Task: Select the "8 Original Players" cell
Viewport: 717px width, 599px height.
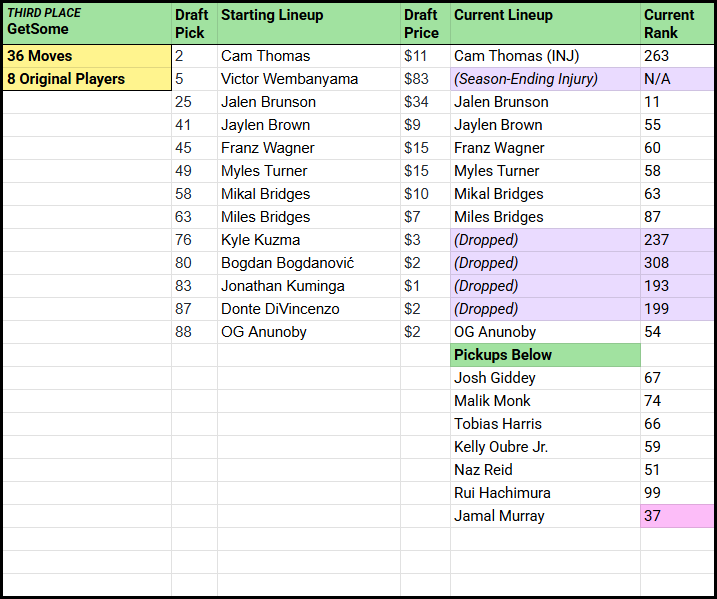Action: (x=87, y=79)
